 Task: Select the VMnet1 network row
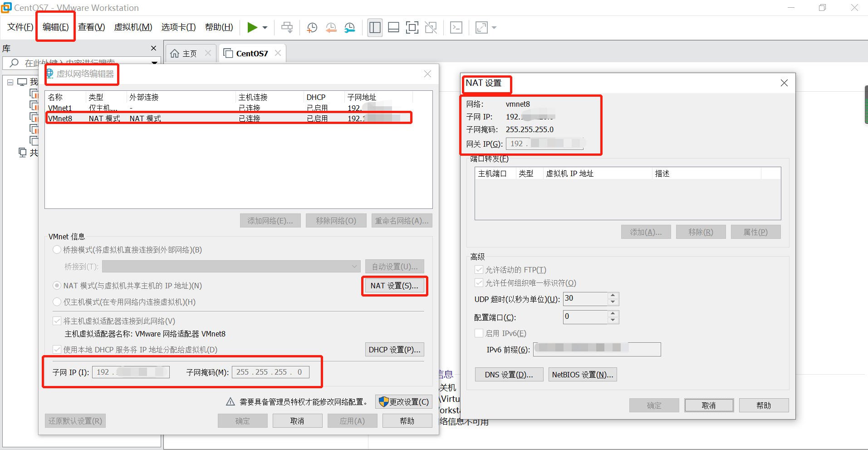click(x=229, y=108)
